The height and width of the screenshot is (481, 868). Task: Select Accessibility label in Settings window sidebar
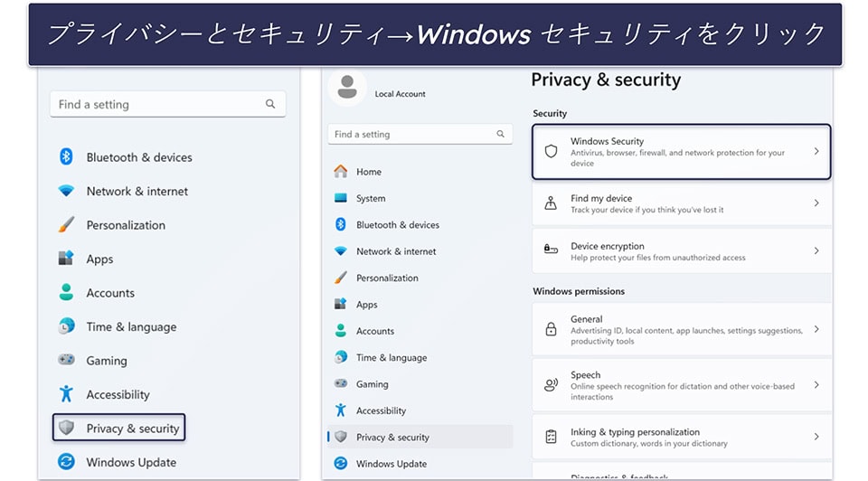pos(381,410)
